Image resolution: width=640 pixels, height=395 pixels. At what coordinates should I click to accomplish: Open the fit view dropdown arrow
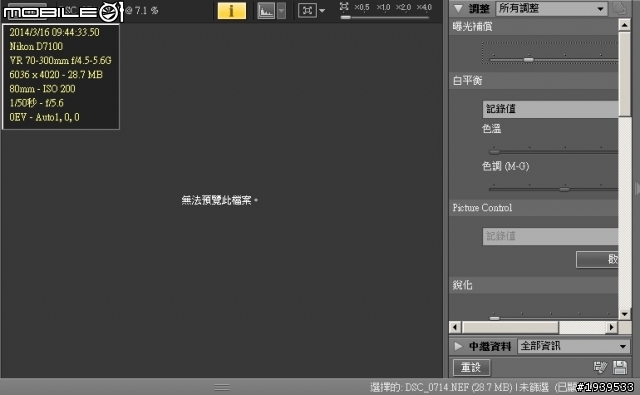click(x=322, y=11)
